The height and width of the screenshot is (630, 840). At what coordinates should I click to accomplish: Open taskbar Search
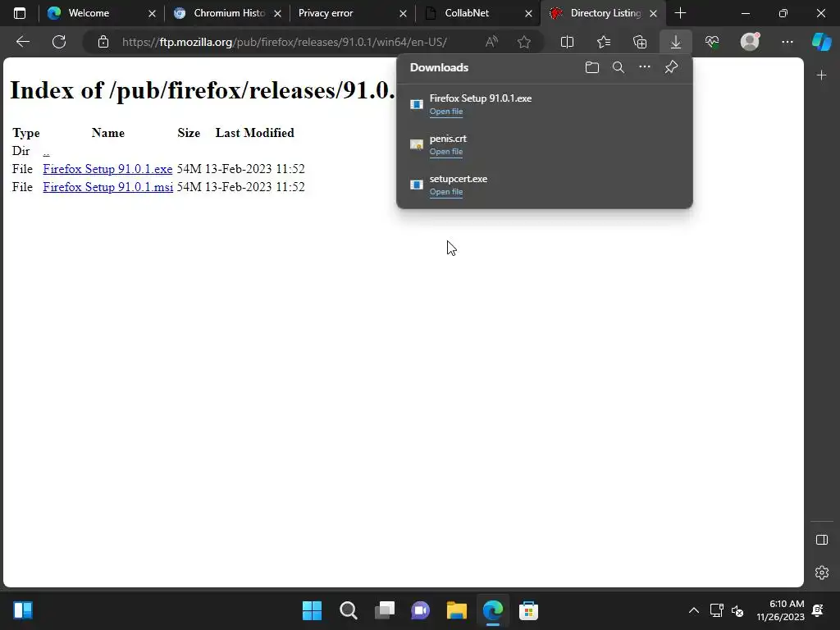pos(348,610)
